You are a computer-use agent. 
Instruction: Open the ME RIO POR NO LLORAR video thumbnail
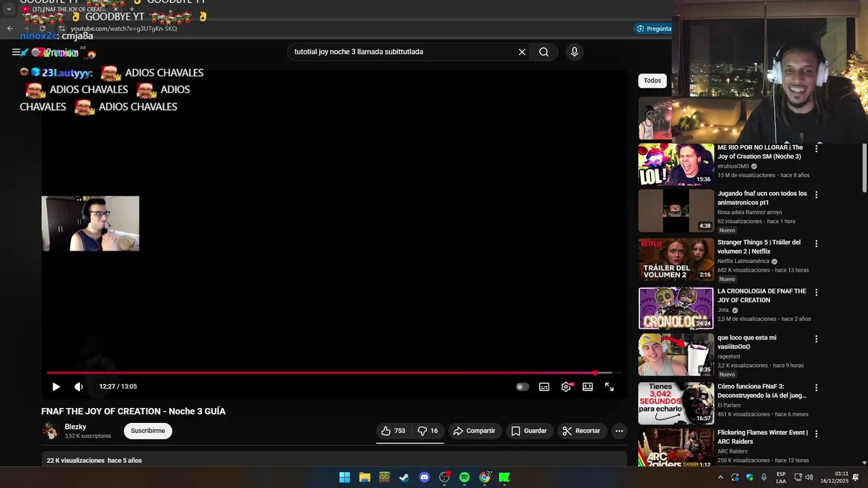tap(675, 164)
